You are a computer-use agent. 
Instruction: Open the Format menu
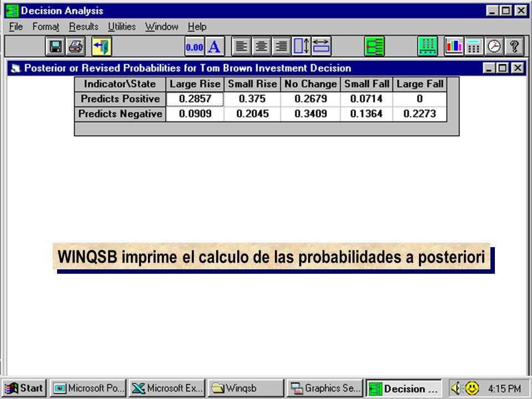click(46, 27)
